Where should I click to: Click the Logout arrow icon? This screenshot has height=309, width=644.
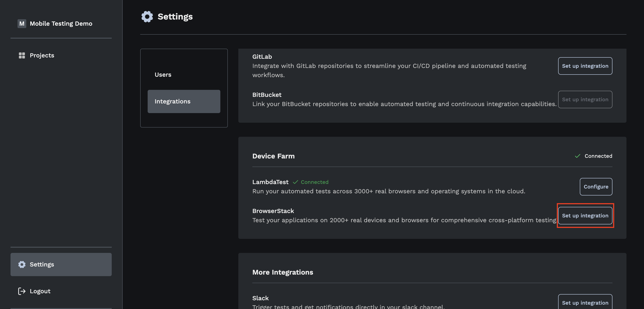pyautogui.click(x=22, y=291)
